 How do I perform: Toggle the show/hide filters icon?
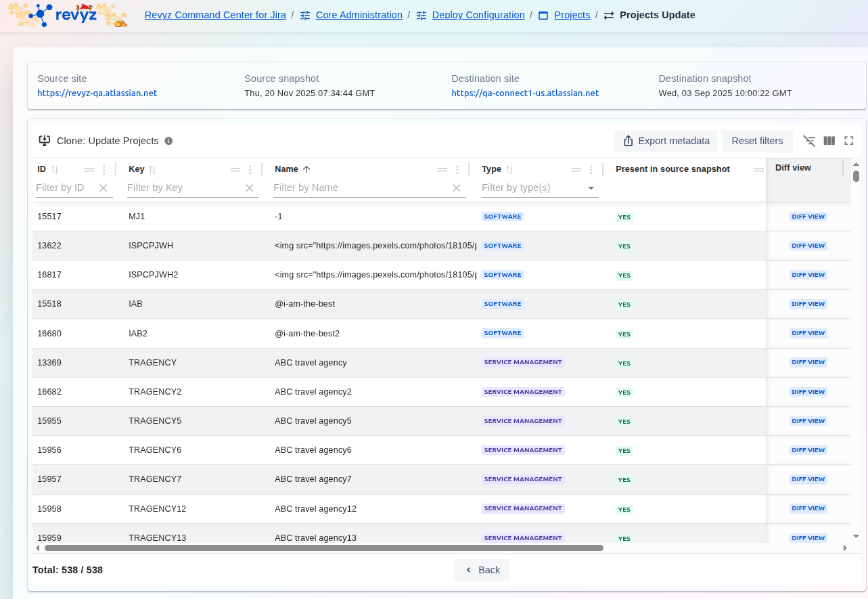809,141
